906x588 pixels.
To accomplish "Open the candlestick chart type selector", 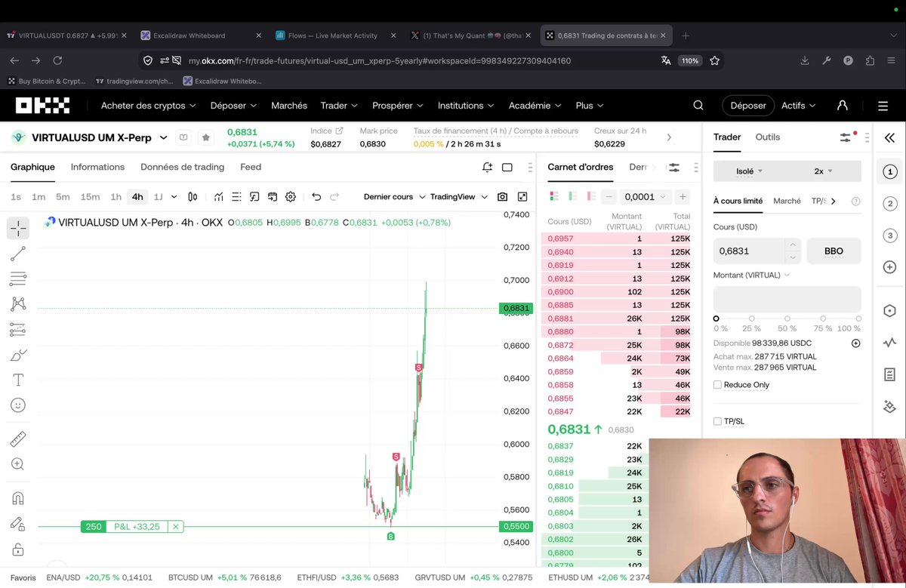I will point(193,197).
